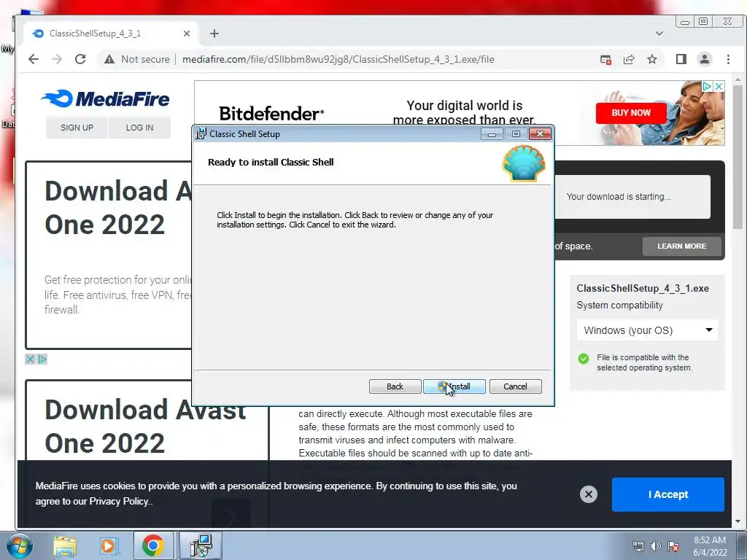This screenshot has width=747, height=560.
Task: Open the Windows (your OS) dropdown
Action: 648,330
